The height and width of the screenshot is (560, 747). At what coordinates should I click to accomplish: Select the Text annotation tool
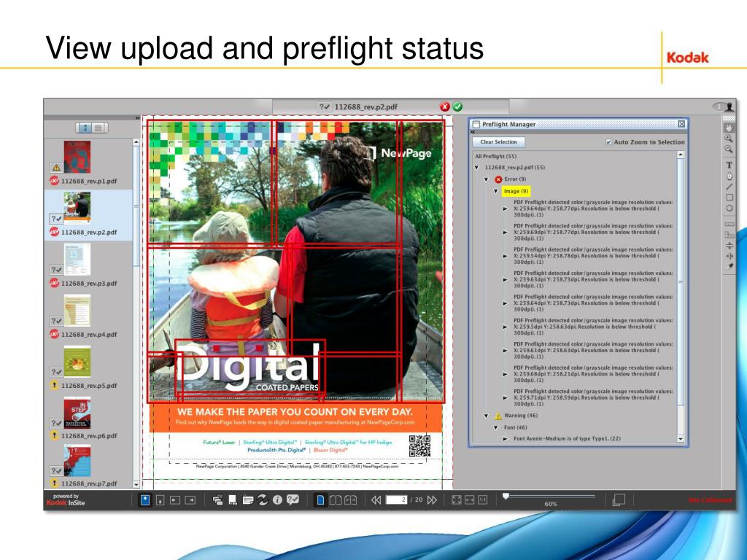click(728, 165)
